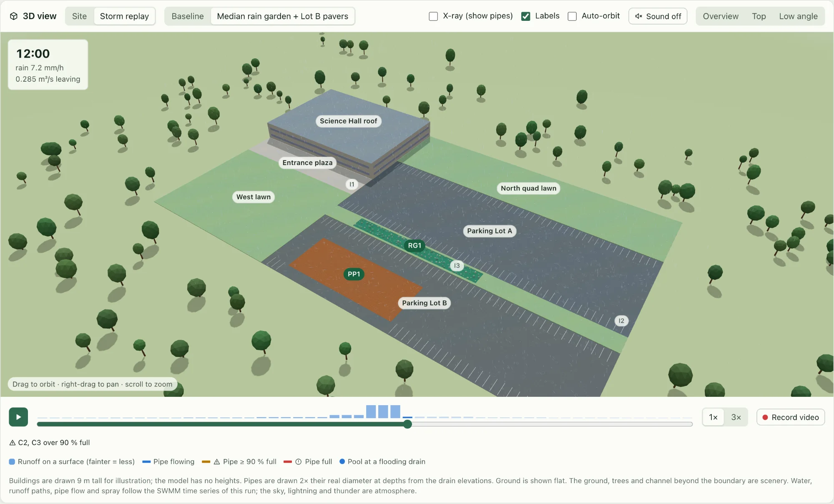This screenshot has height=504, width=834.
Task: Click the Parking Lot A label
Action: coord(490,231)
